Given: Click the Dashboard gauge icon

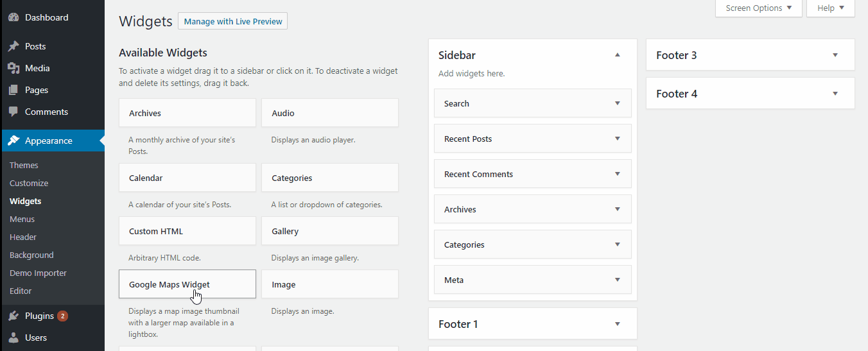Looking at the screenshot, I should point(13,17).
